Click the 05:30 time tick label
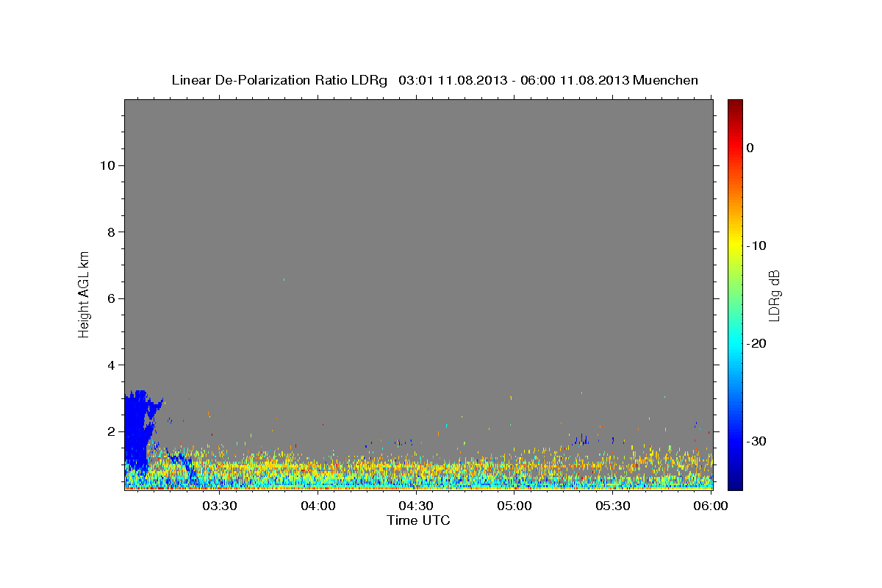This screenshot has width=882, height=588. pyautogui.click(x=612, y=506)
